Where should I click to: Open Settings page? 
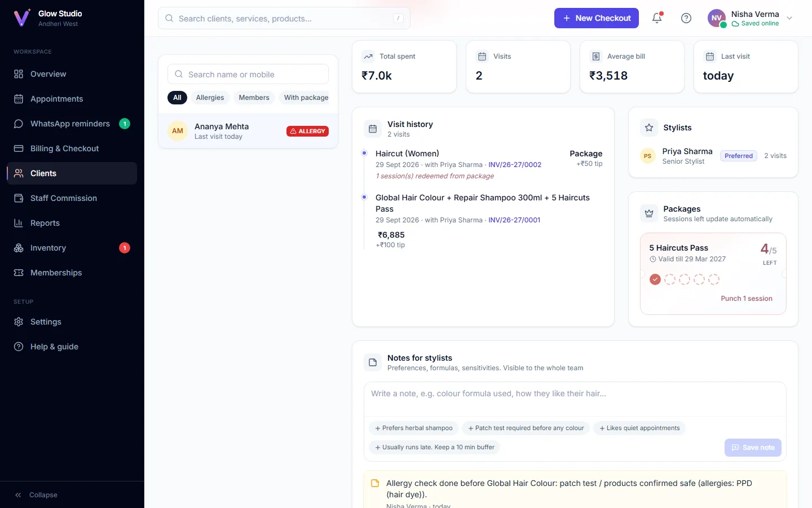point(72,322)
